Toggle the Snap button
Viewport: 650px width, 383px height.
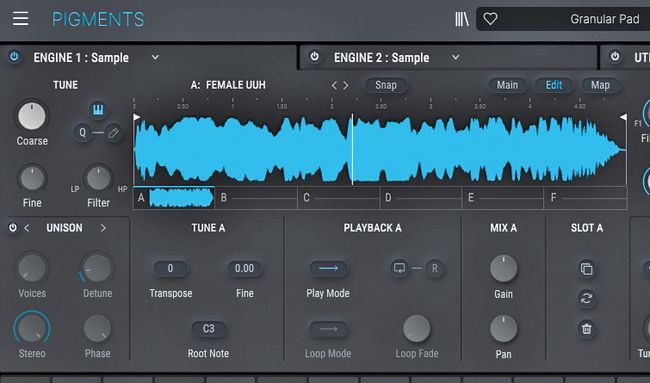click(386, 85)
